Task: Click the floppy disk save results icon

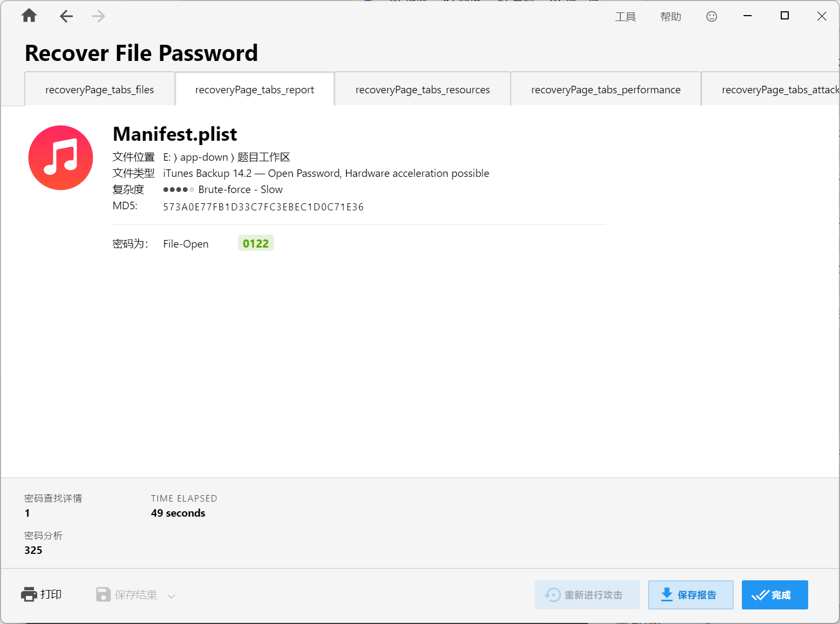Action: tap(103, 594)
